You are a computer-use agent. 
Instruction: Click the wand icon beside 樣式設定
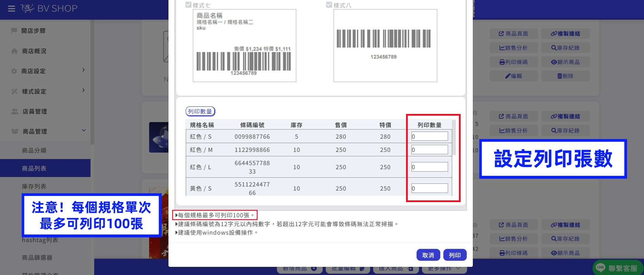point(14,91)
